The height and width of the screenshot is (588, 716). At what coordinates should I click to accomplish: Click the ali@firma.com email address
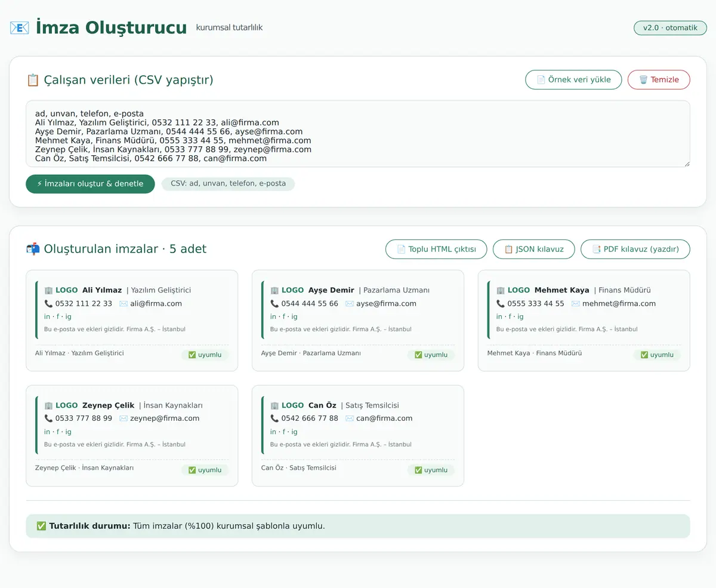156,303
